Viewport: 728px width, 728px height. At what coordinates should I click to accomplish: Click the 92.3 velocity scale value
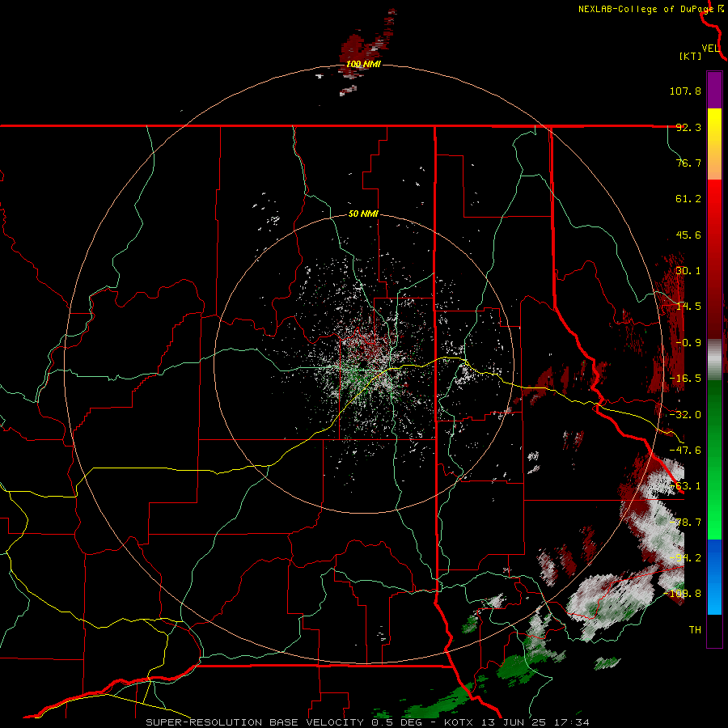pyautogui.click(x=688, y=127)
